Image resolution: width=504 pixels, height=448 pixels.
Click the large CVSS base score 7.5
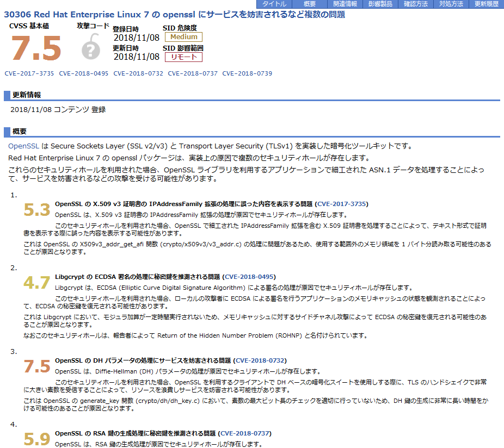pos(36,48)
